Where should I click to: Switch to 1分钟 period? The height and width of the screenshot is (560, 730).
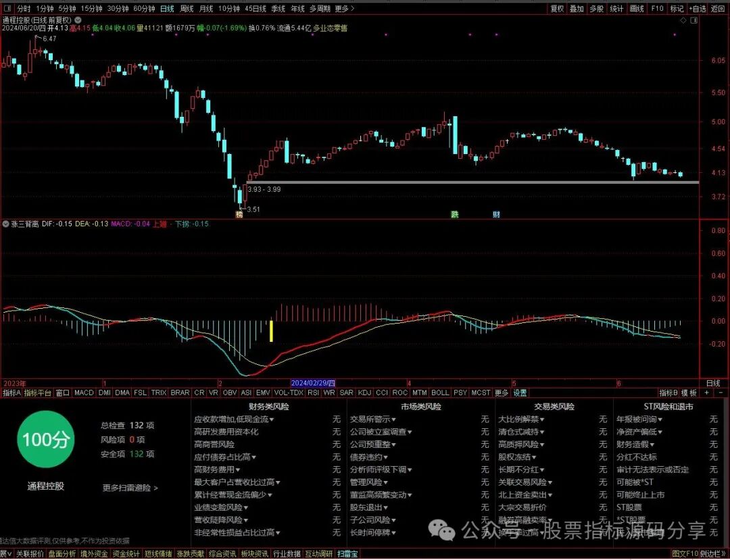coord(44,8)
